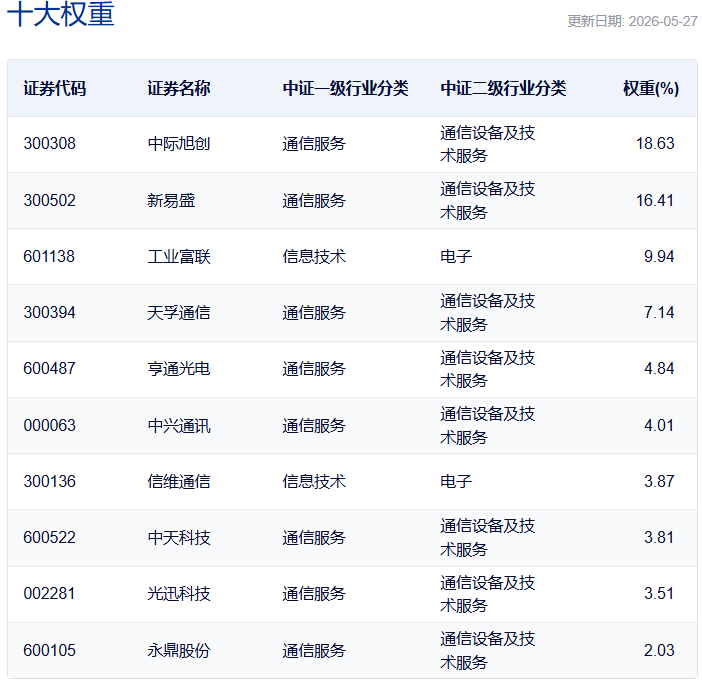Click the 权重(%) column header

(x=651, y=88)
